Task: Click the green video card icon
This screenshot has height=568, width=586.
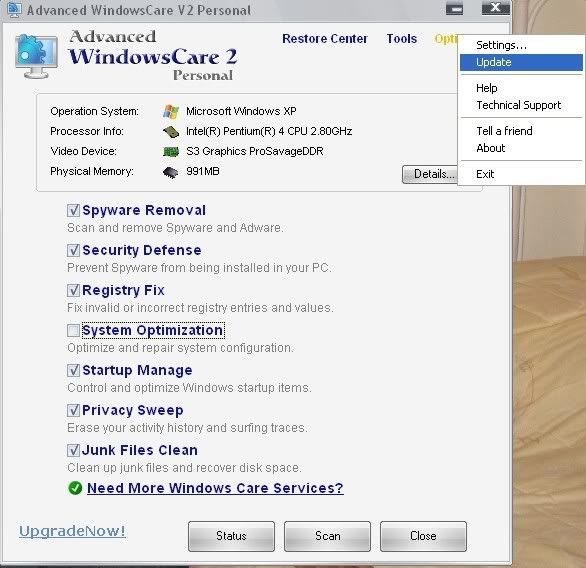Action: point(171,151)
